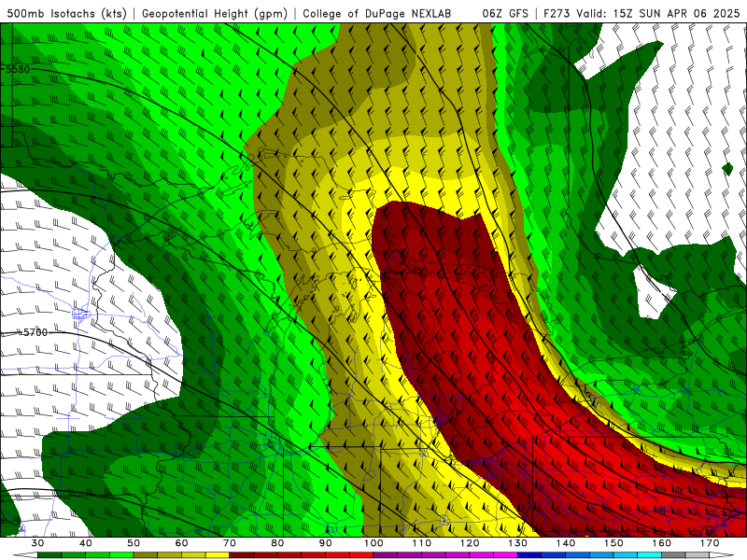The height and width of the screenshot is (560, 747).
Task: Click the 'Valid: 15Z SUN APR 06 2025' timestamp
Action: click(x=658, y=13)
